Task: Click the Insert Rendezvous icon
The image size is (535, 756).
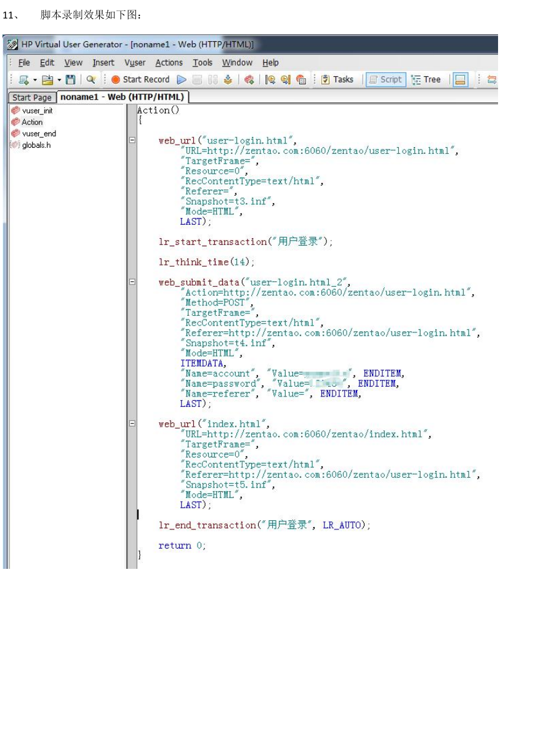Action: tap(301, 79)
